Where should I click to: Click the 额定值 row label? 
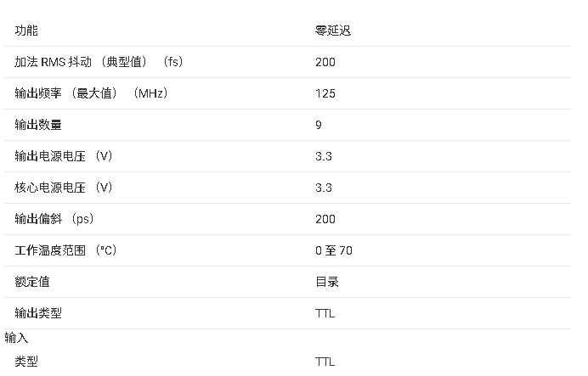pyautogui.click(x=32, y=282)
